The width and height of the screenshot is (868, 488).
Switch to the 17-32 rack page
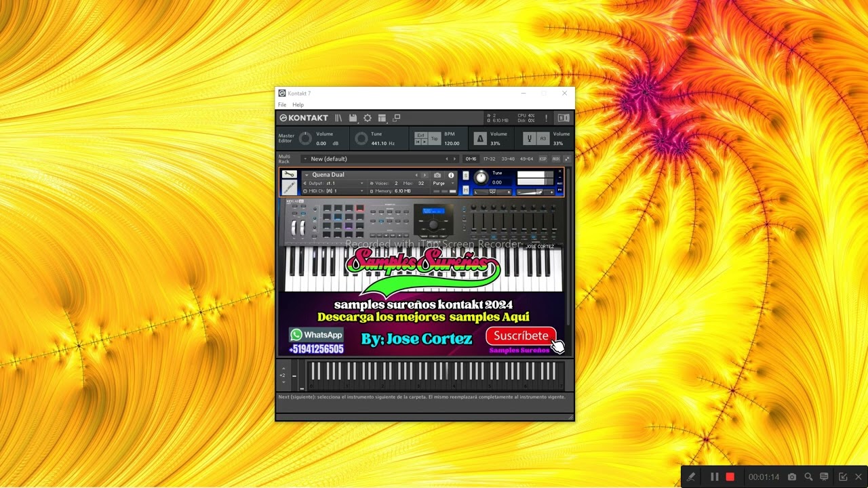[x=489, y=159]
